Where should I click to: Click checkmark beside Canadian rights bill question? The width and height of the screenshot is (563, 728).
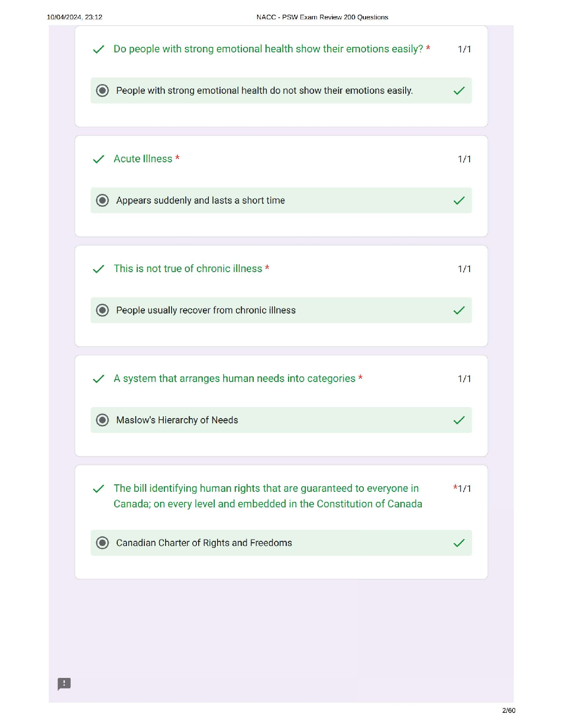coord(98,489)
